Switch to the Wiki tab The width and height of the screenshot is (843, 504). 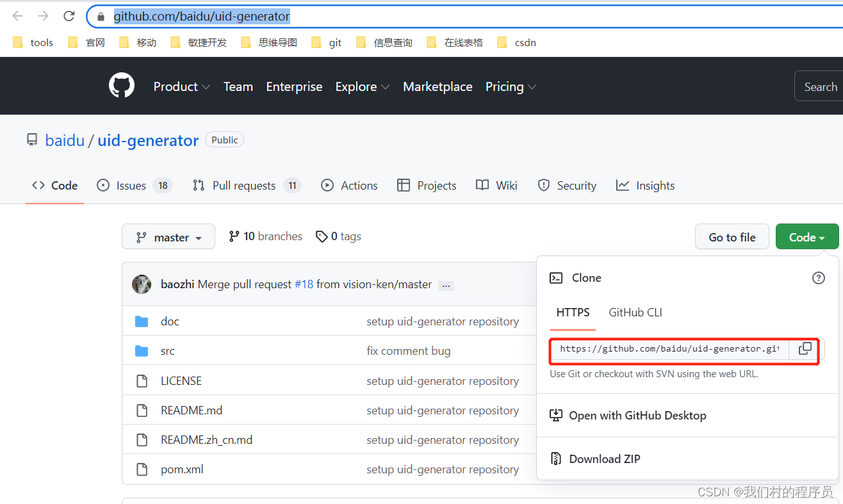[496, 186]
